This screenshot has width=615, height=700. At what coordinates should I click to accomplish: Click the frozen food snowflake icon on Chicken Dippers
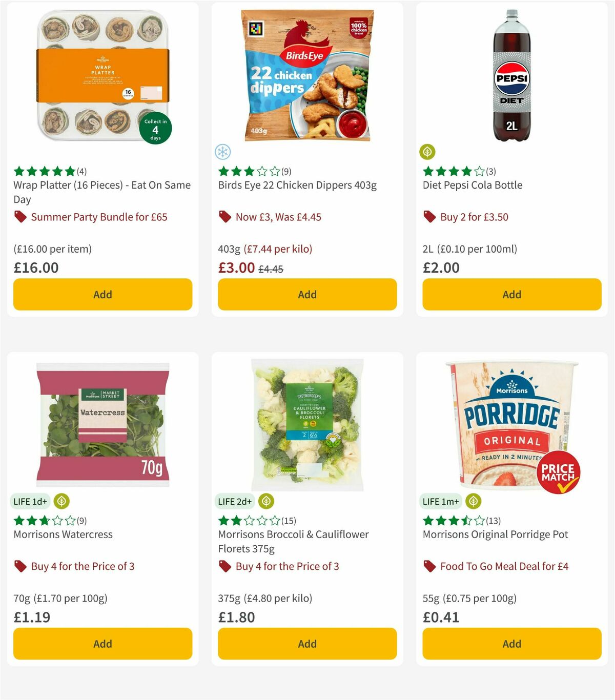tap(222, 152)
